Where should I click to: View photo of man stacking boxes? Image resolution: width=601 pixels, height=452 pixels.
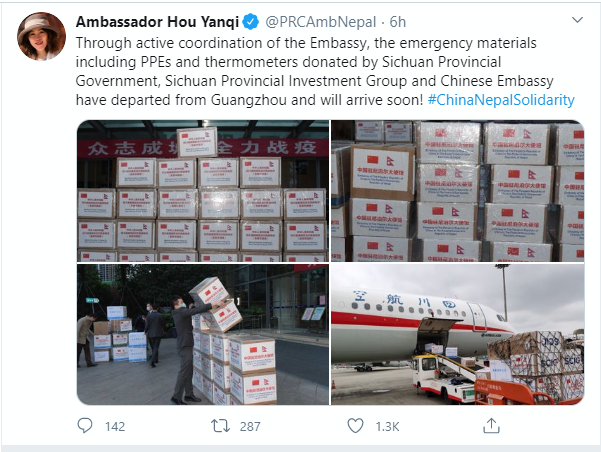pos(203,334)
